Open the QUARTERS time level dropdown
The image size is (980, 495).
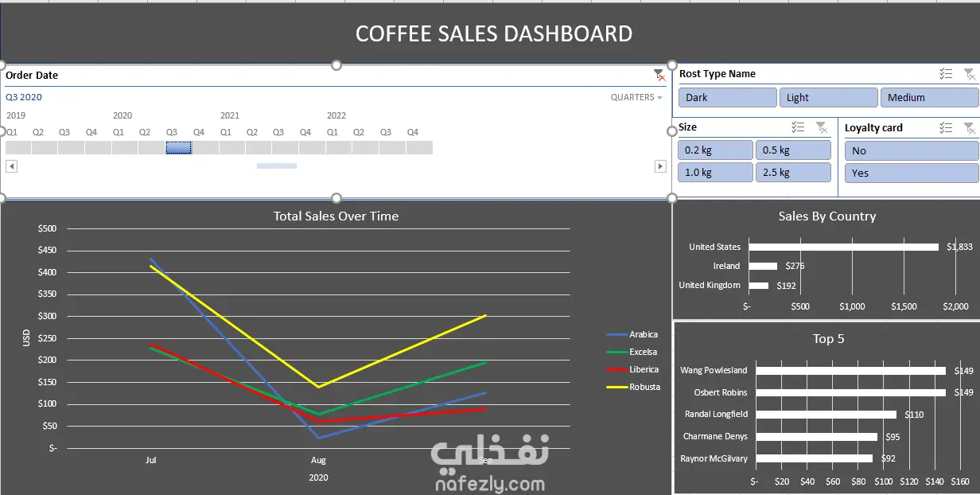[636, 97]
